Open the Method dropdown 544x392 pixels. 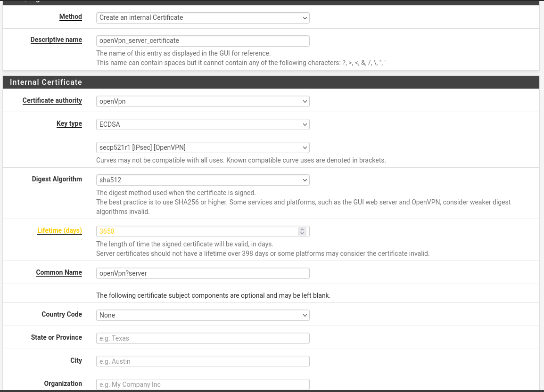203,17
